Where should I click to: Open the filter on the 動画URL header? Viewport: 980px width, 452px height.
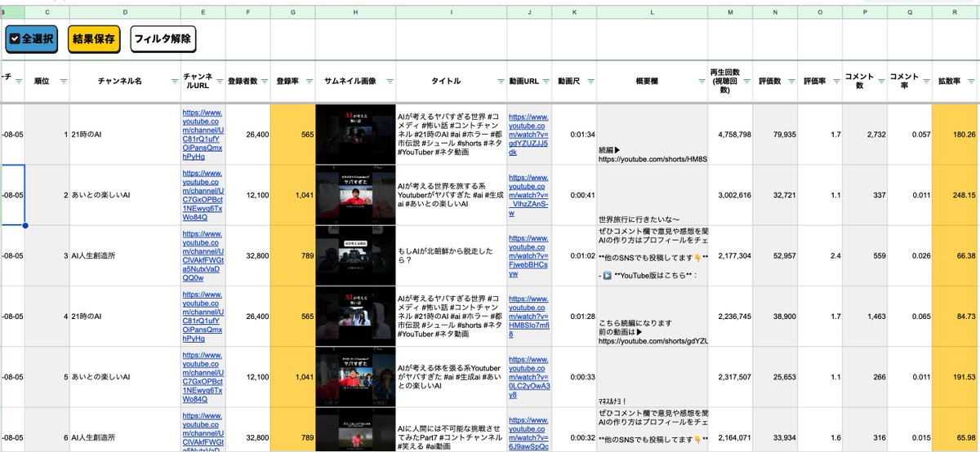coord(545,82)
